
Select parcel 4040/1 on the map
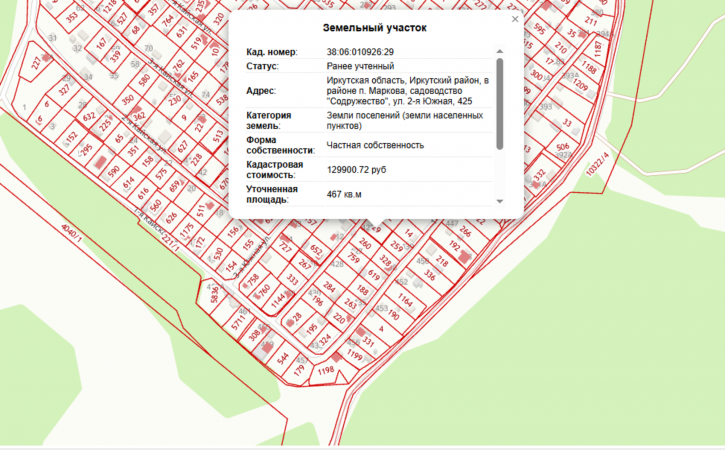(72, 234)
